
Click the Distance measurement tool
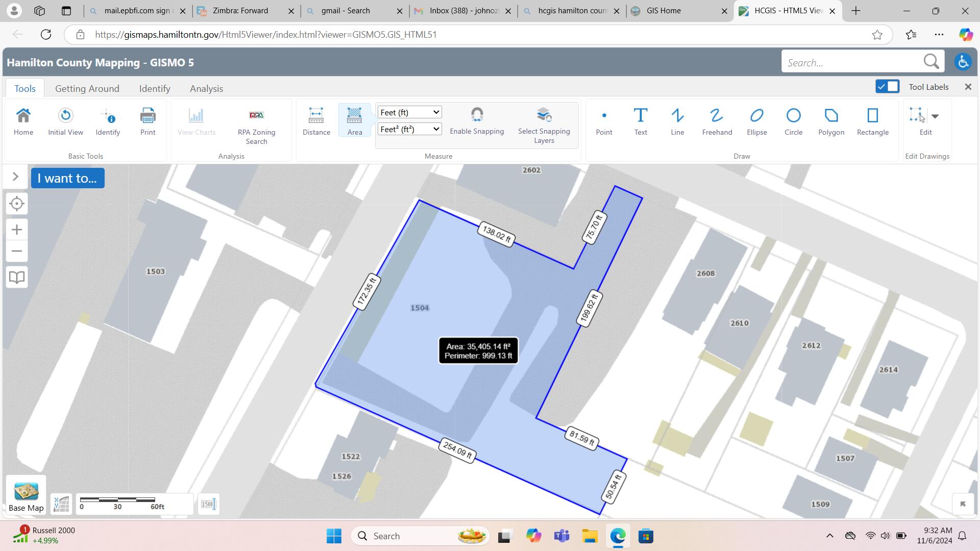(315, 121)
